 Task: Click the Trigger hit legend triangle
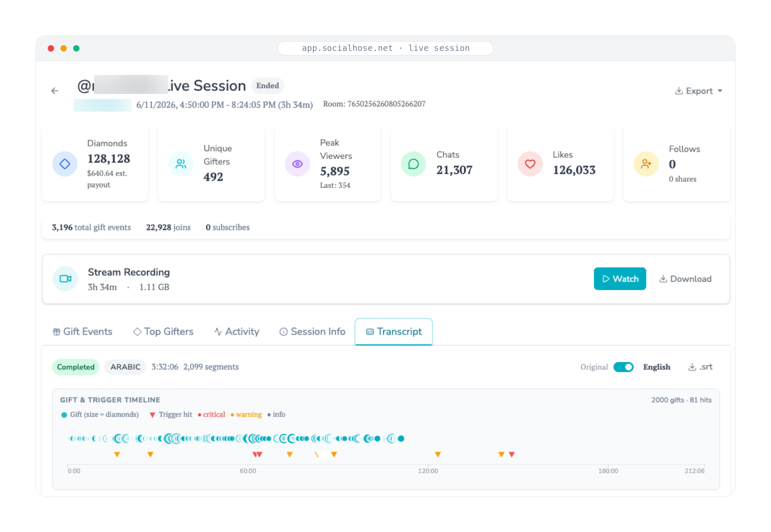coord(152,415)
